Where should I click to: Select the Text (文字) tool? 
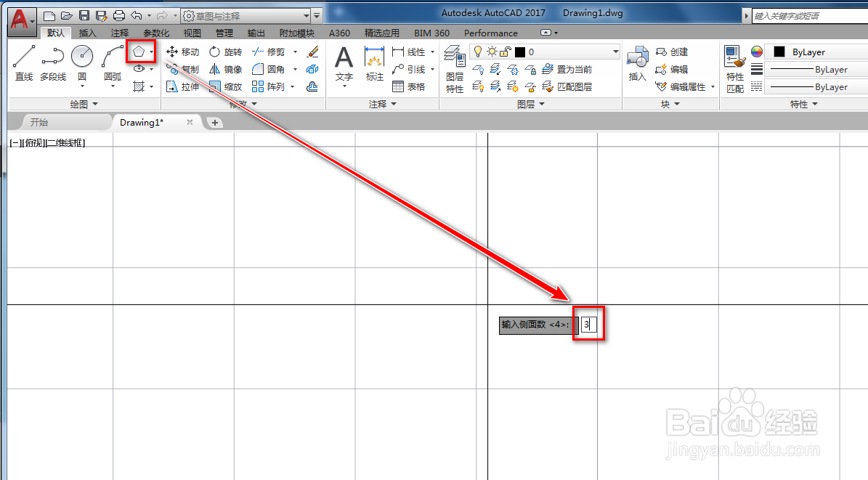344,62
